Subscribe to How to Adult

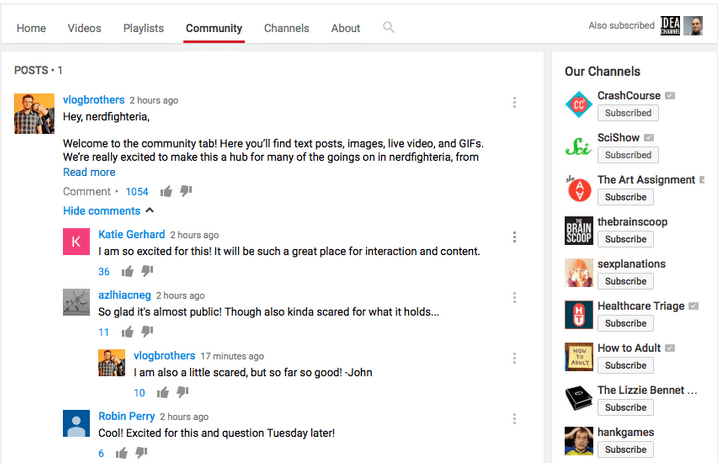[x=626, y=366]
